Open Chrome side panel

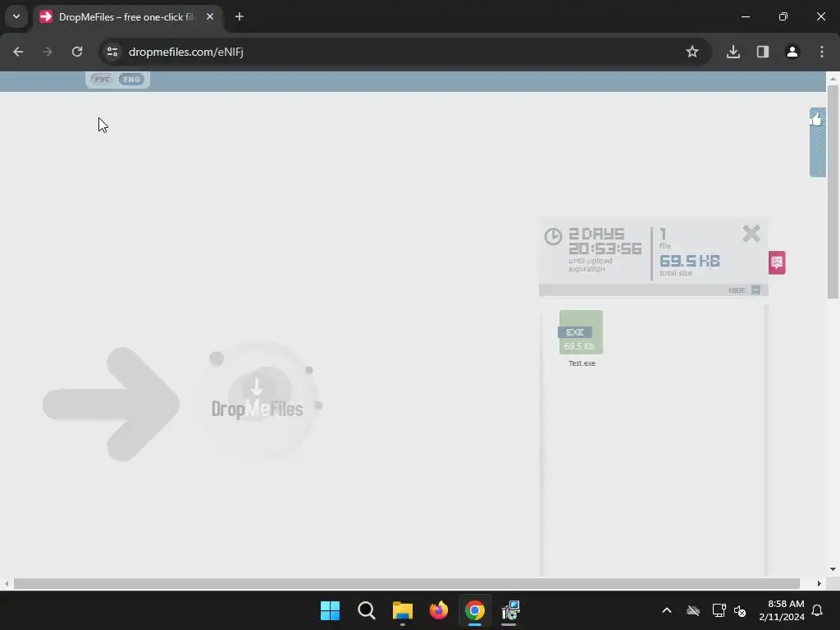(x=763, y=52)
